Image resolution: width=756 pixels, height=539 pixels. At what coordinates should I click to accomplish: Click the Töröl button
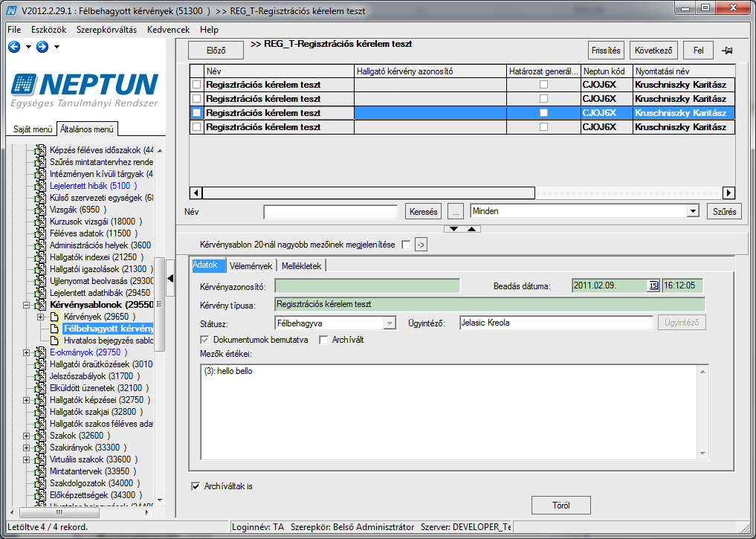561,506
